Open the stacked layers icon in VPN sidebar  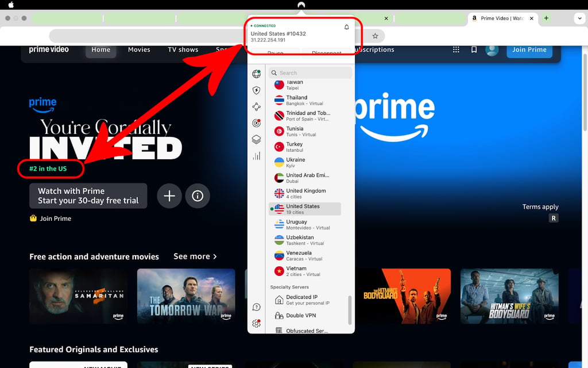coord(257,139)
